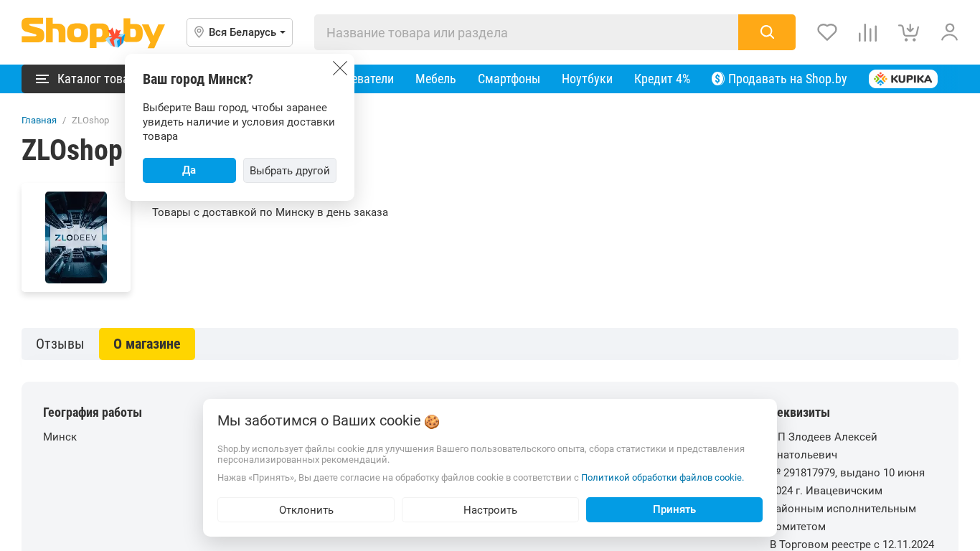Open the product comparison bars icon
This screenshot has height=551, width=980.
tap(867, 32)
